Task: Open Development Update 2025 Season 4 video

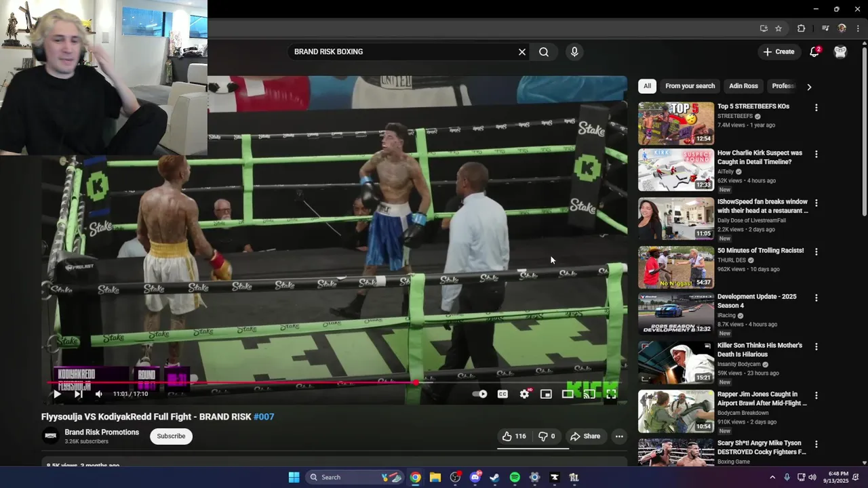Action: (757, 301)
